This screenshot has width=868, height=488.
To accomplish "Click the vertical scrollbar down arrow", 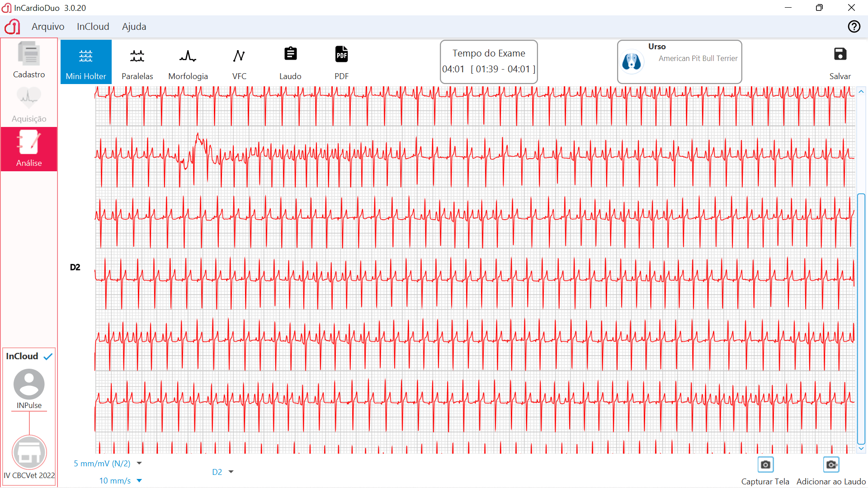I will (x=861, y=449).
